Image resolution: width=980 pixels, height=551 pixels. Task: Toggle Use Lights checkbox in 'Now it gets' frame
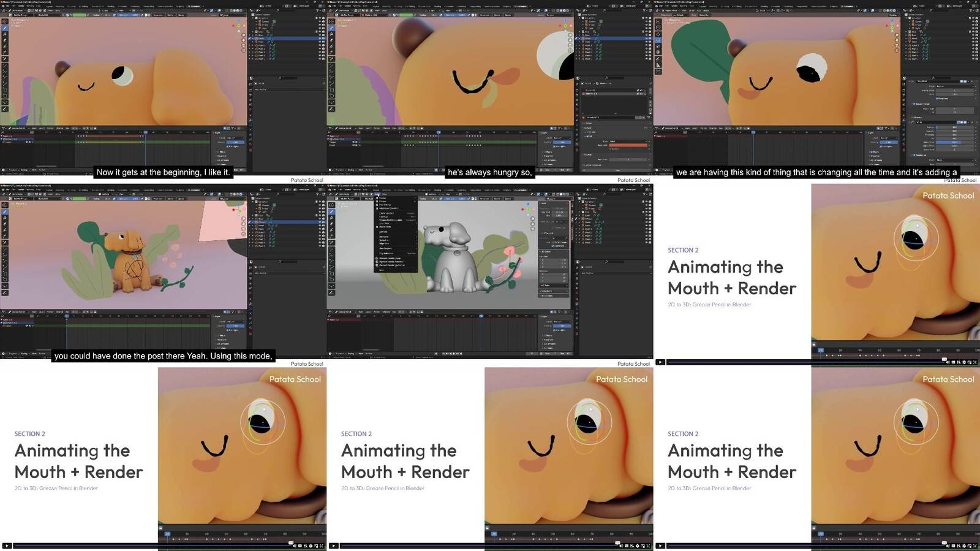pyautogui.click(x=227, y=146)
